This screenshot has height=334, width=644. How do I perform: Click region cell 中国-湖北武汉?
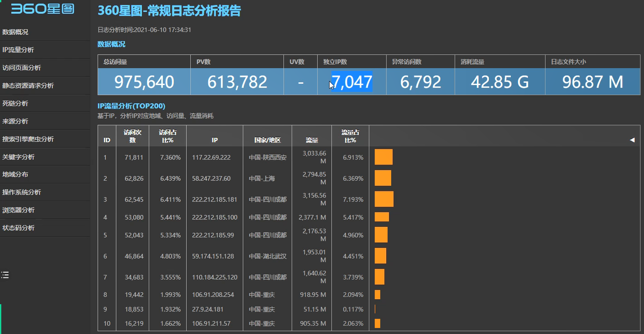pyautogui.click(x=267, y=256)
